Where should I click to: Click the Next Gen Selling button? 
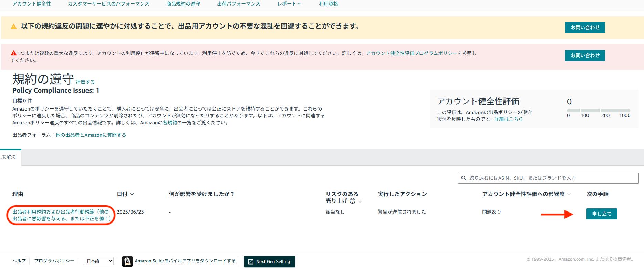(x=270, y=262)
